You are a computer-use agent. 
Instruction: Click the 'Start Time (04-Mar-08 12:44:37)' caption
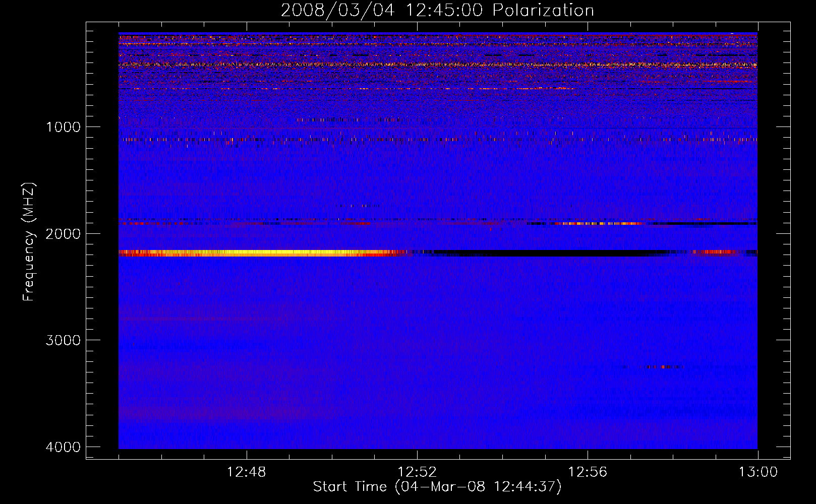pyautogui.click(x=437, y=487)
